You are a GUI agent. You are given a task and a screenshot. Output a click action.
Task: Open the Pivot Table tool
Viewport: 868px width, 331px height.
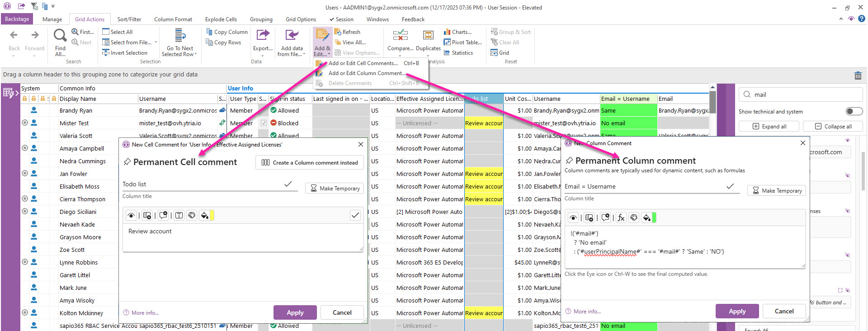tap(462, 43)
